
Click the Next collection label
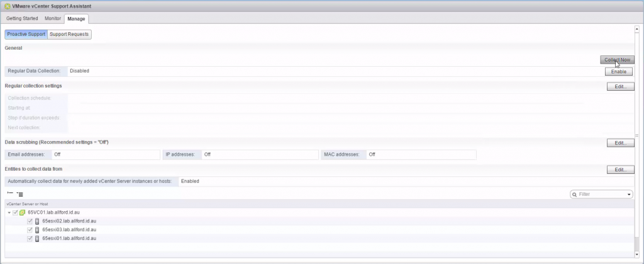point(24,127)
